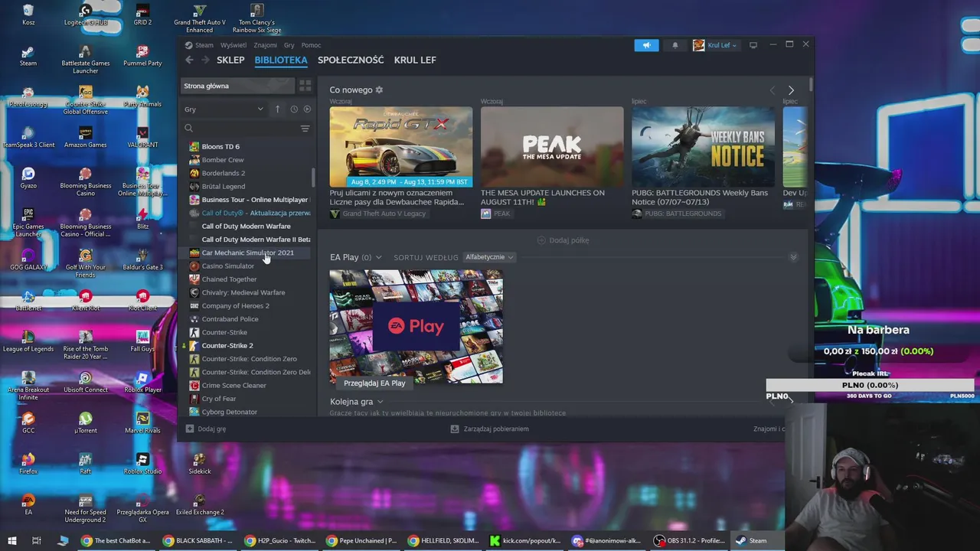Open the Krul Lef account dropdown
980x551 pixels.
(715, 45)
